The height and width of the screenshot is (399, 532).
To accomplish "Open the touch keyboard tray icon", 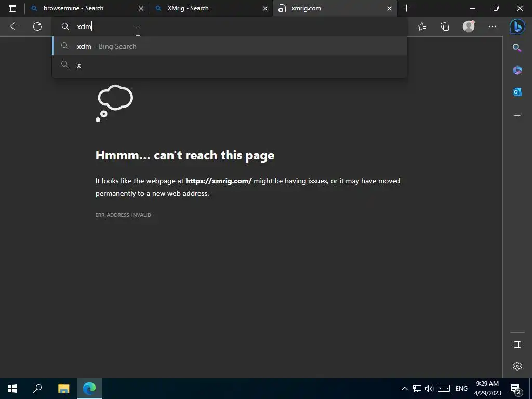I will 444,389.
